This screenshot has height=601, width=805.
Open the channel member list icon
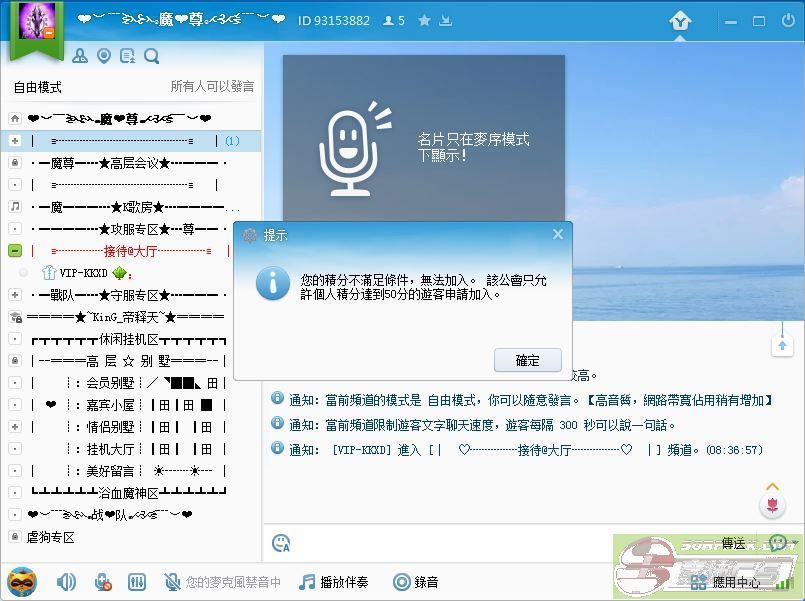coord(80,56)
